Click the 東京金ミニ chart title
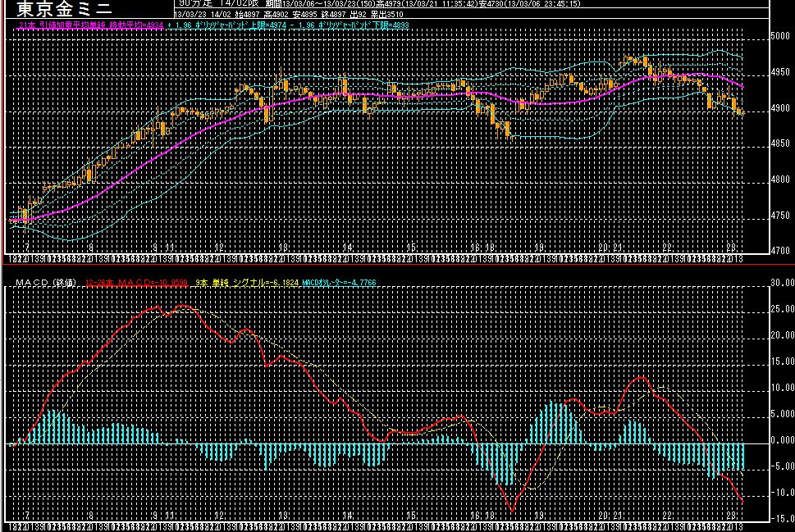The width and height of the screenshot is (795, 532). click(x=64, y=9)
